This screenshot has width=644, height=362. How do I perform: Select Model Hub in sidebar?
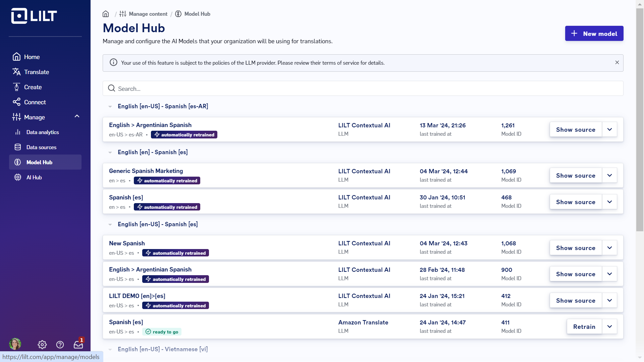point(45,162)
